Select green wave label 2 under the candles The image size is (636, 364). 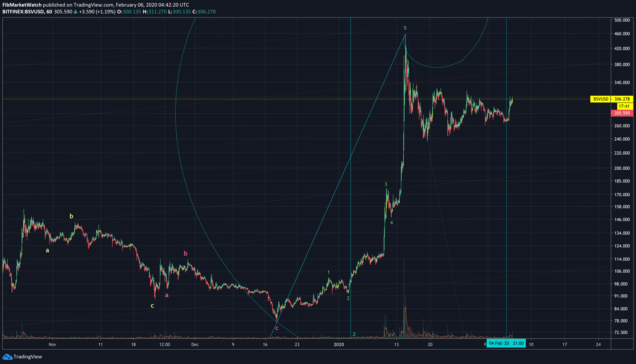click(348, 298)
